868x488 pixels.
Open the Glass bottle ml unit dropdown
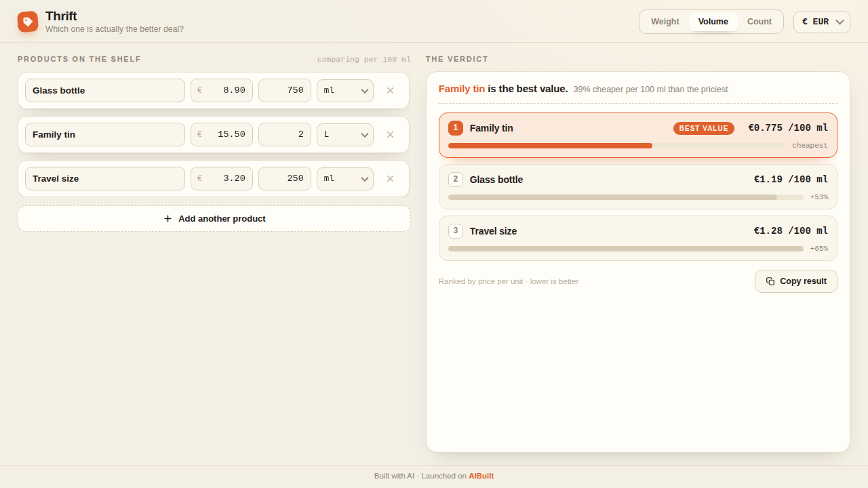point(345,90)
